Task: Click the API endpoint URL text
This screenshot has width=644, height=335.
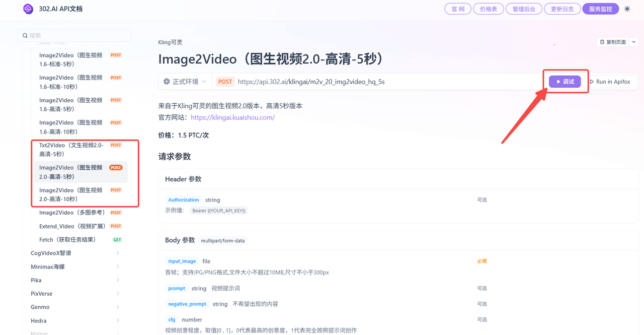Action: point(311,82)
